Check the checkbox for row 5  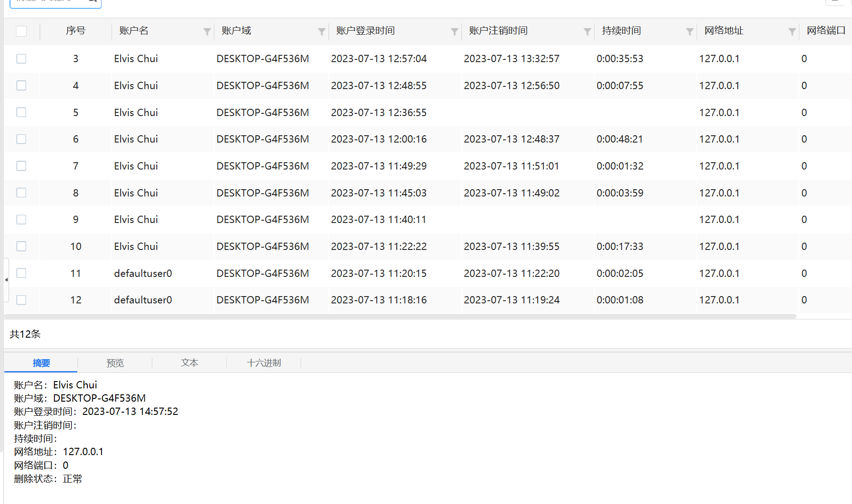click(x=21, y=112)
